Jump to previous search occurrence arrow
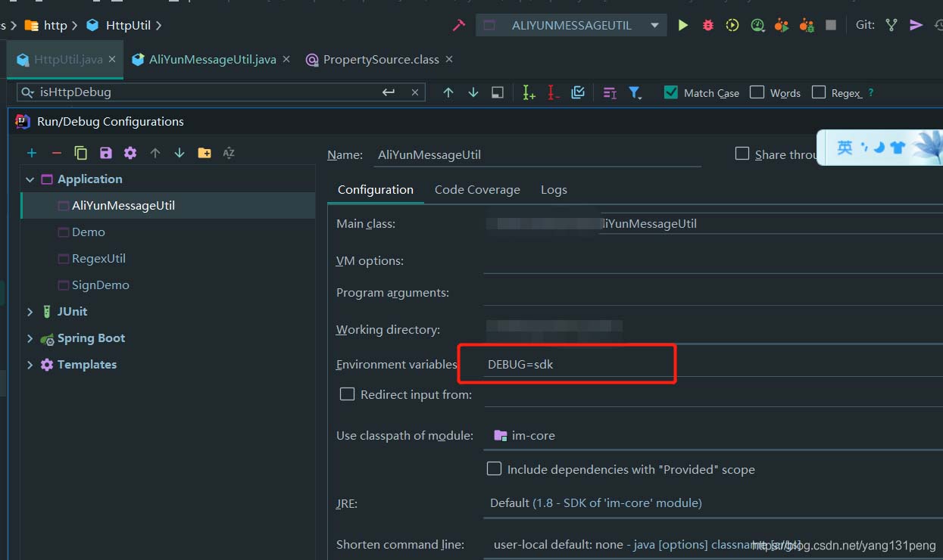The height and width of the screenshot is (560, 943). pyautogui.click(x=448, y=92)
